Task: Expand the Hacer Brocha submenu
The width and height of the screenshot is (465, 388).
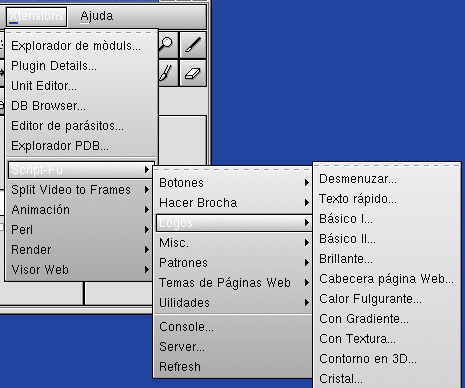Action: [x=234, y=203]
